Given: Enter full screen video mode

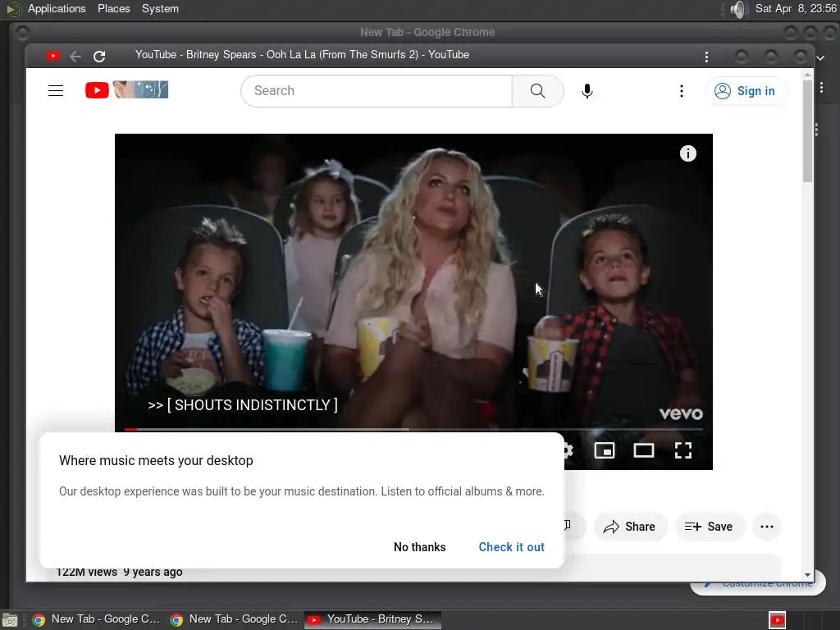Looking at the screenshot, I should click(683, 450).
